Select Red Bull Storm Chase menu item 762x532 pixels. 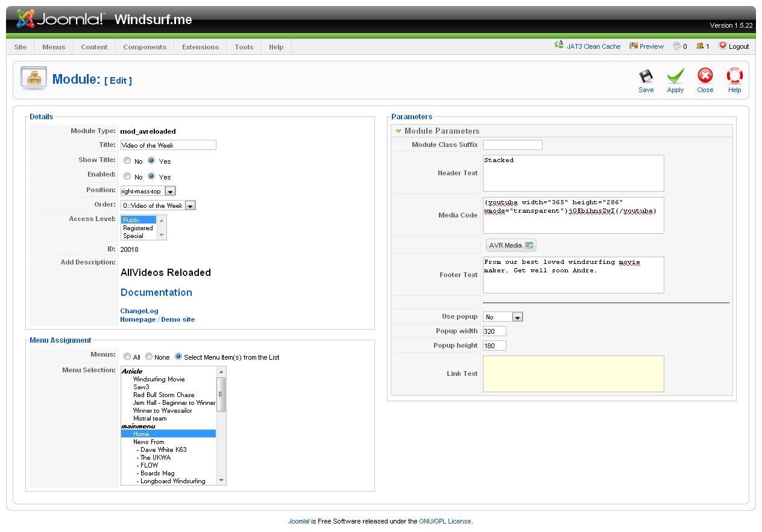(x=163, y=395)
